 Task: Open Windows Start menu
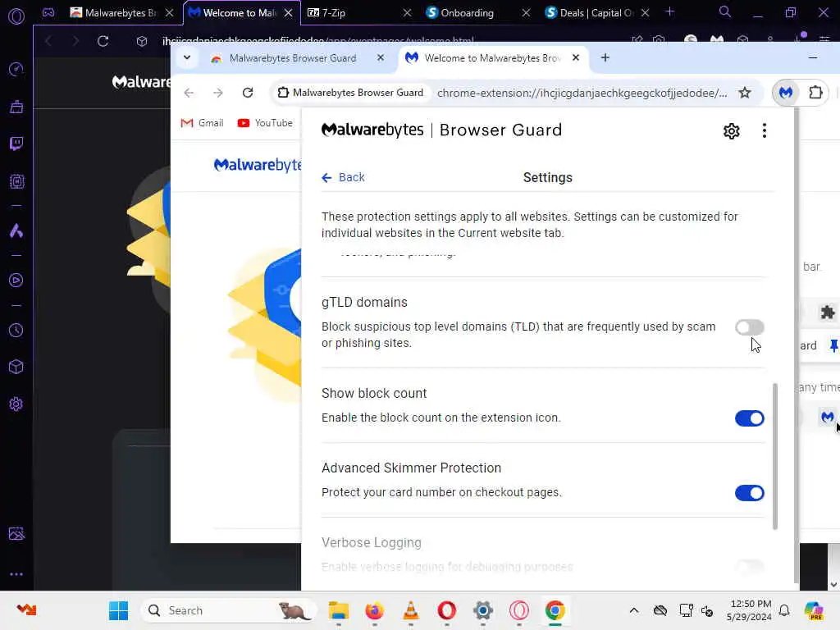tap(118, 610)
